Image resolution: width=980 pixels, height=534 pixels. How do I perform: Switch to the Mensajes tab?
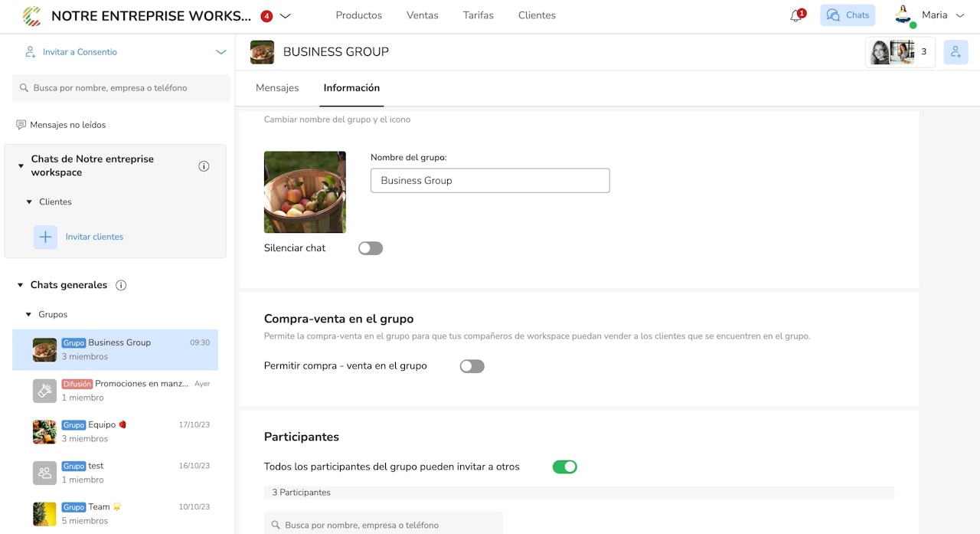click(277, 88)
